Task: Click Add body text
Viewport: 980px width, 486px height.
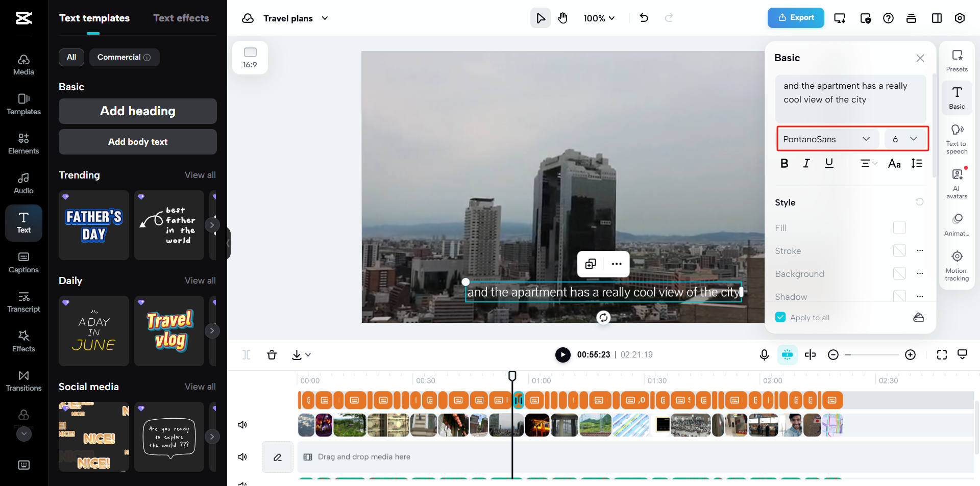Action: pyautogui.click(x=138, y=142)
